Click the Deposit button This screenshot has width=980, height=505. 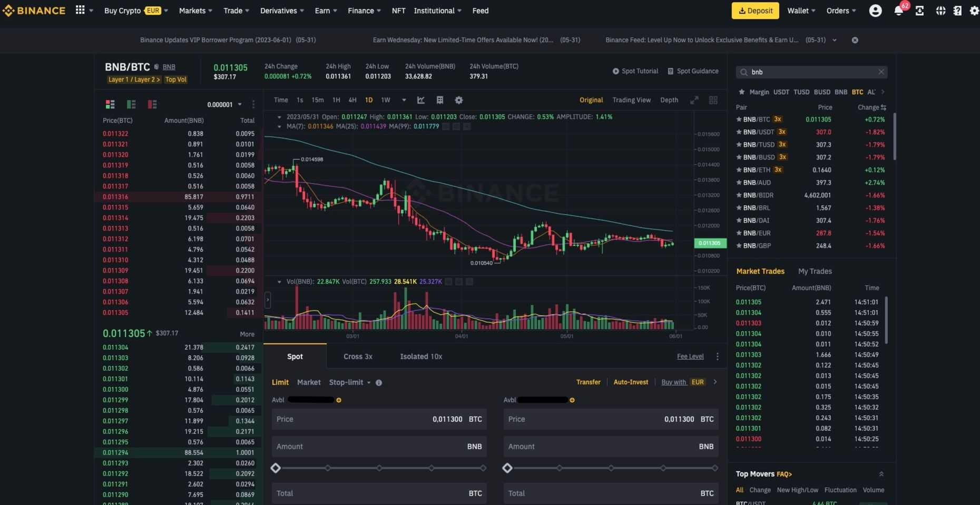(755, 11)
